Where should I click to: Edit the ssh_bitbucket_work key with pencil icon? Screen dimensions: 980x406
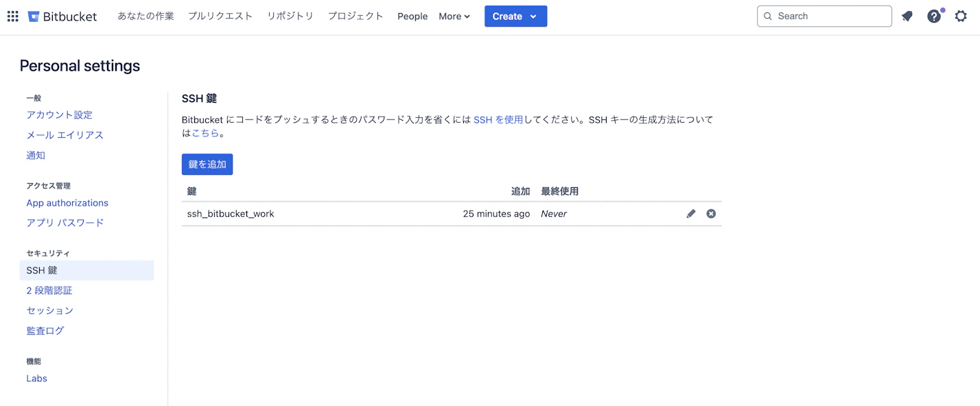pyautogui.click(x=691, y=213)
